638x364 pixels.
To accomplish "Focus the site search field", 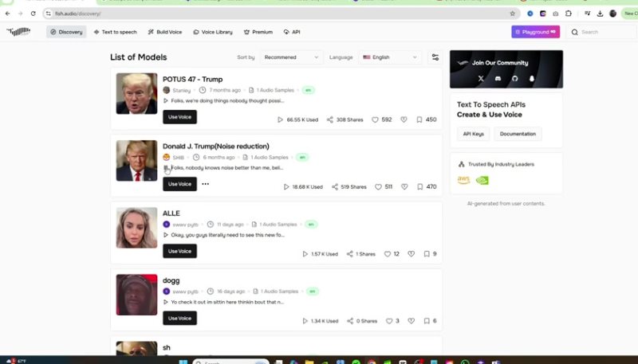I will pos(602,32).
